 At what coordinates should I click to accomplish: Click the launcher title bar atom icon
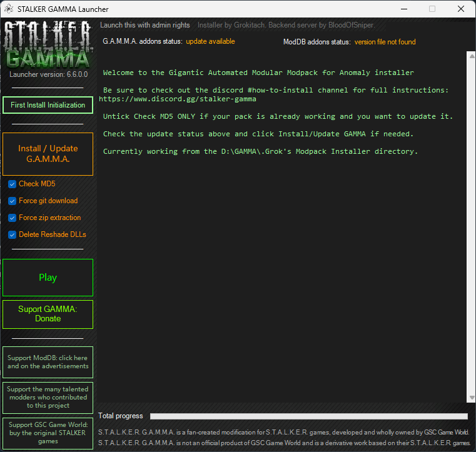tap(9, 9)
